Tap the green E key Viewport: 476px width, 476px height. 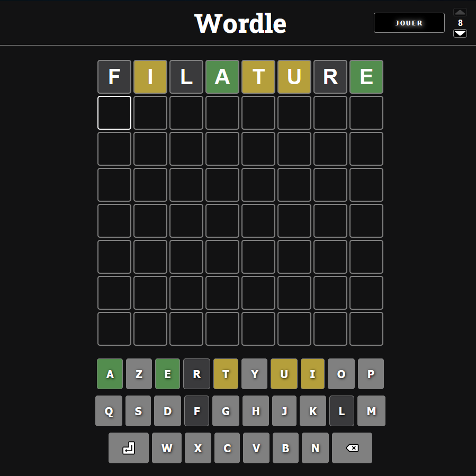[167, 374]
